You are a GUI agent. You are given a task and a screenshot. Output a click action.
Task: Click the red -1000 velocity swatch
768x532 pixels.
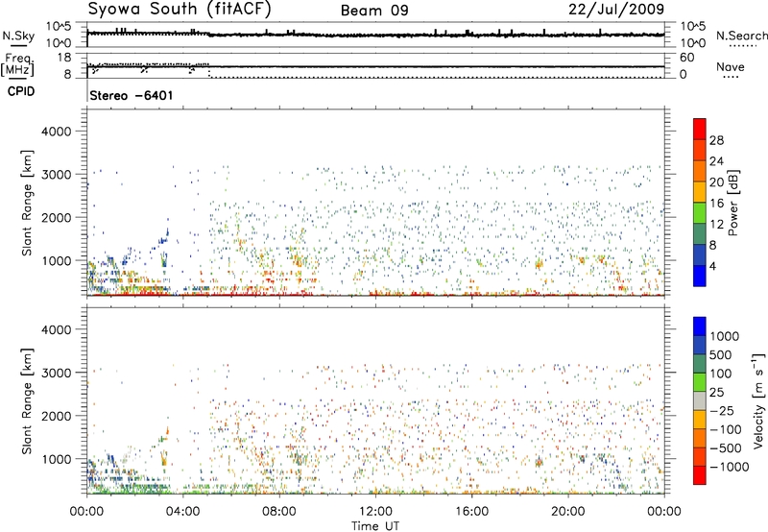click(700, 475)
